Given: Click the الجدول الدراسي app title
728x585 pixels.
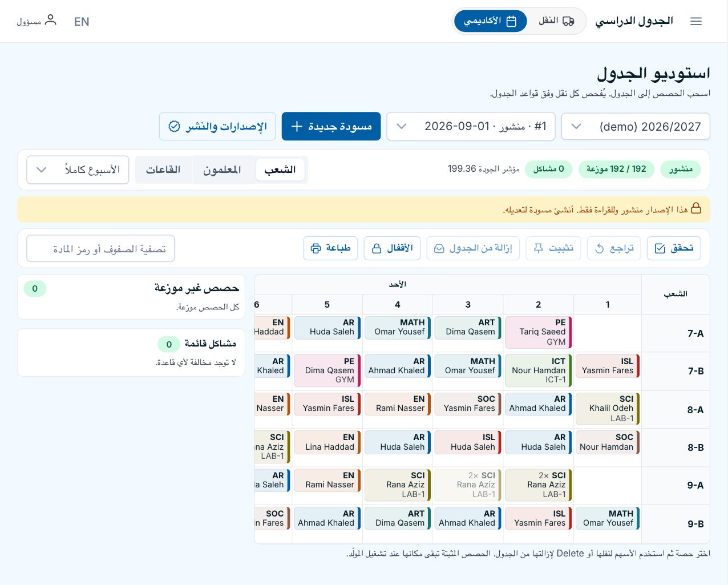Looking at the screenshot, I should (634, 21).
